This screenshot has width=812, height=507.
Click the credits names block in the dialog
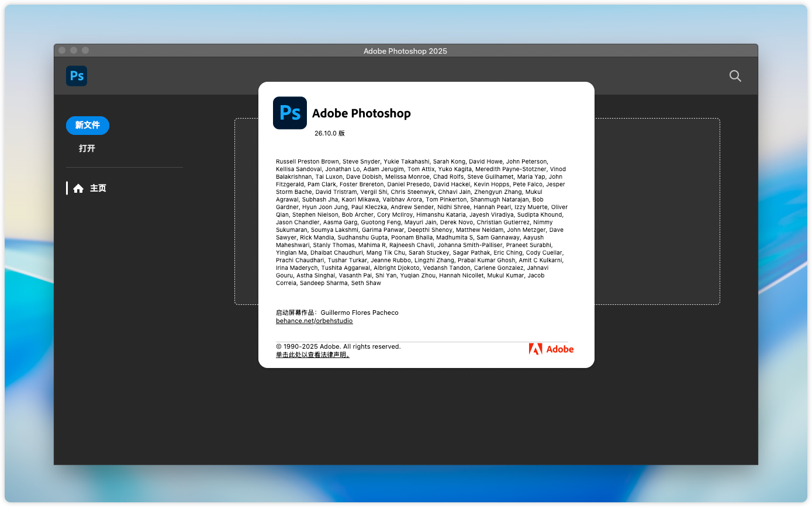(x=421, y=222)
